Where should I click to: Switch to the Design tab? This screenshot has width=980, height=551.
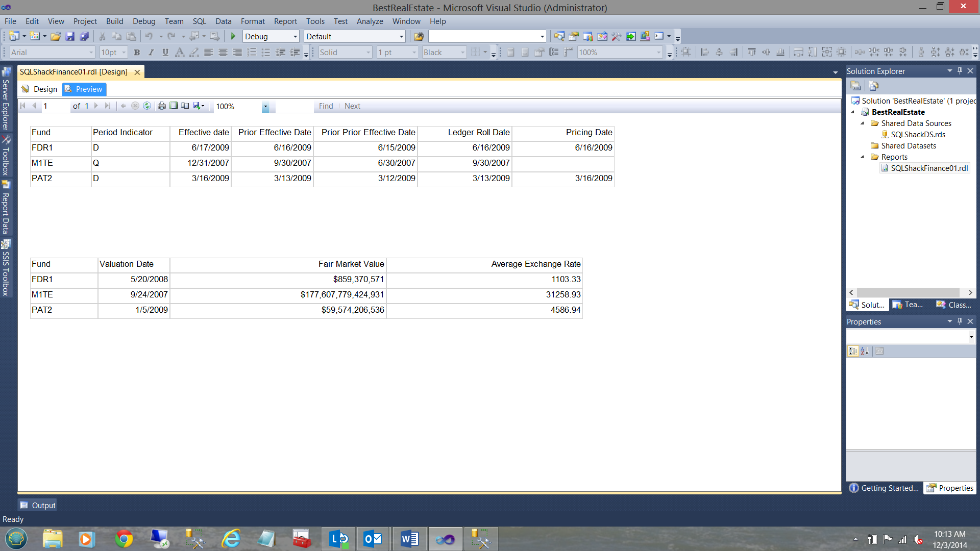tap(40, 89)
